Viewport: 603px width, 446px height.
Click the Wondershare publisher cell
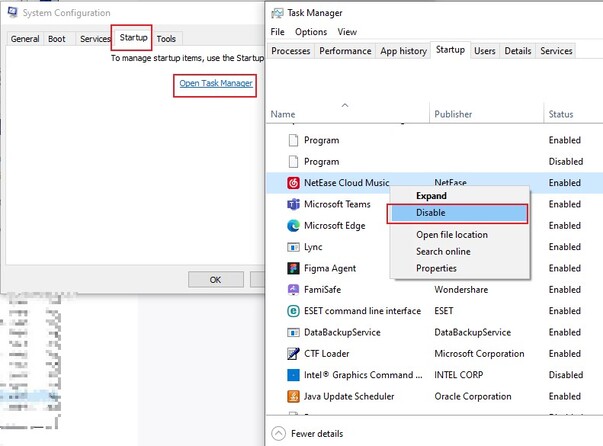coord(461,290)
